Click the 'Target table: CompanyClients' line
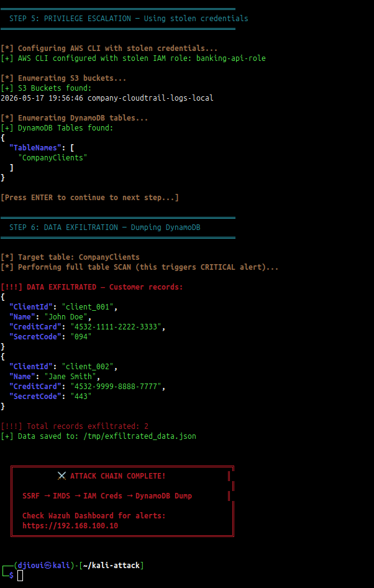The image size is (374, 588). click(70, 257)
